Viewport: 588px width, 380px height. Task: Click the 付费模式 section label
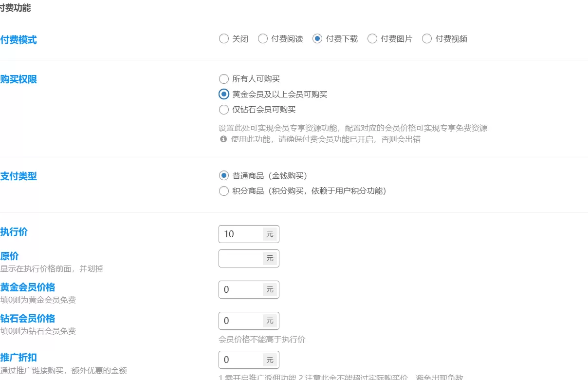(18, 40)
